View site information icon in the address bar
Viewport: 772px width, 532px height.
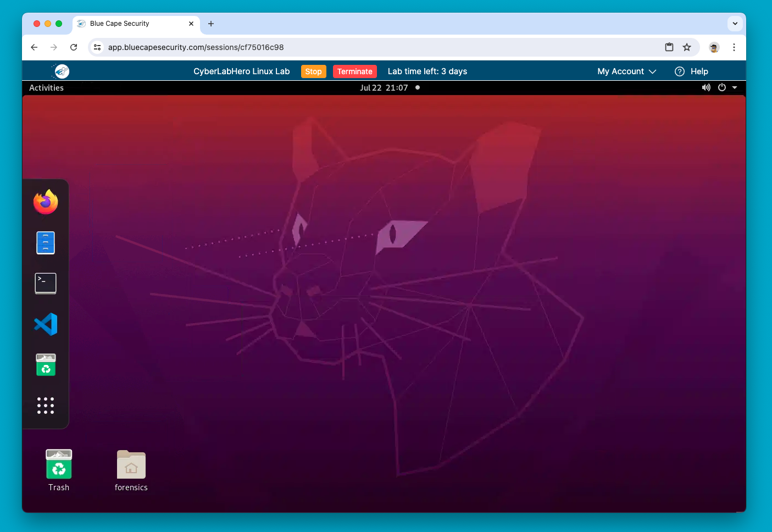(97, 47)
